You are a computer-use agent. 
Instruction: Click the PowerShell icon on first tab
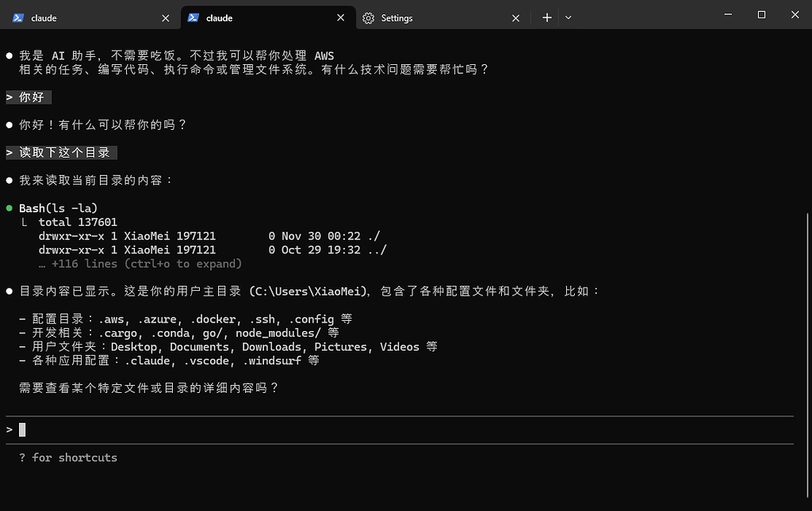tap(18, 17)
